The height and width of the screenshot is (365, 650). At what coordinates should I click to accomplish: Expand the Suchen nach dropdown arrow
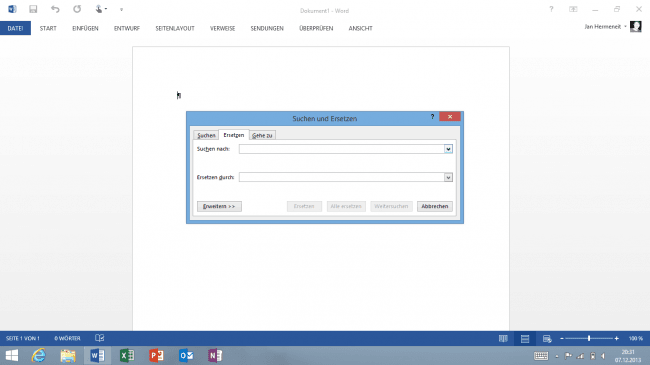click(448, 149)
